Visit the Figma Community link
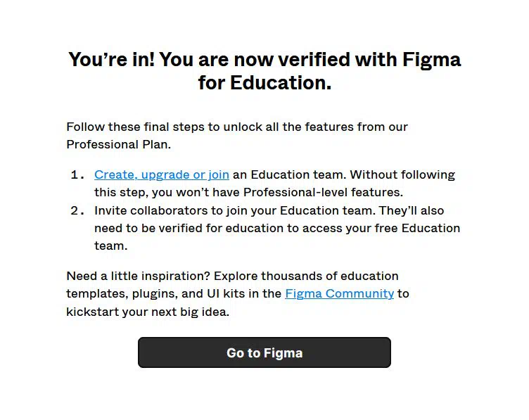 pos(339,293)
